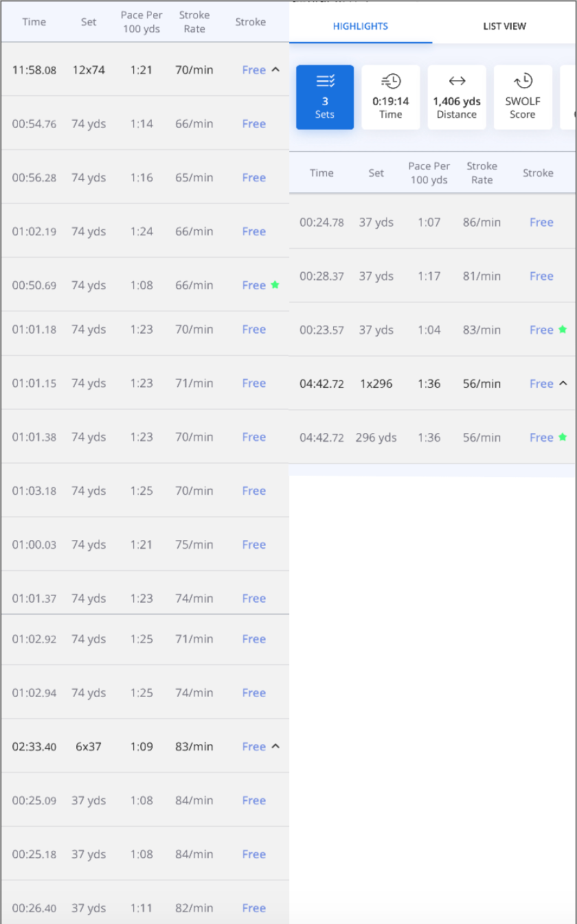The width and height of the screenshot is (577, 924).
Task: Click Free link on 00:26.40 lap
Action: pos(253,908)
